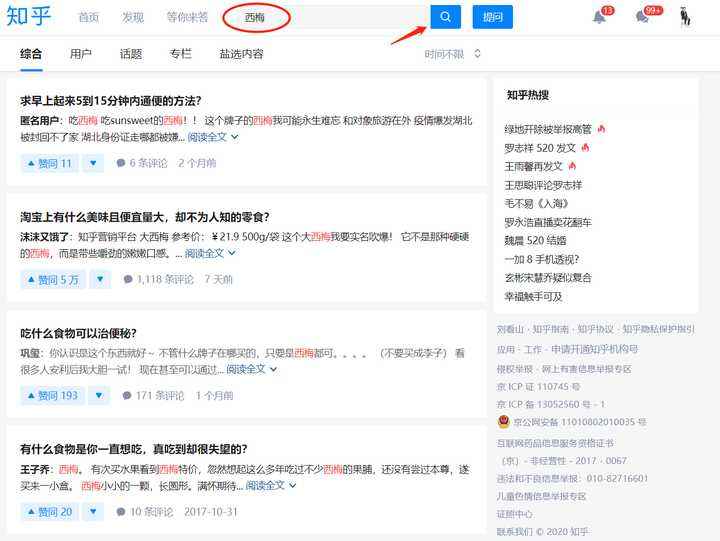Open hot search 魏晨 520 结婚
720x541 pixels.
[x=535, y=241]
